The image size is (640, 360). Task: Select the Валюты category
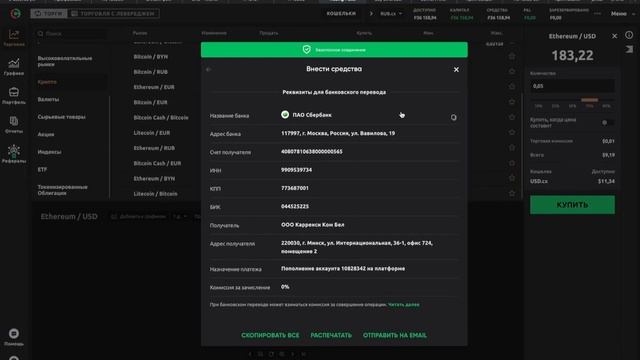pyautogui.click(x=48, y=99)
